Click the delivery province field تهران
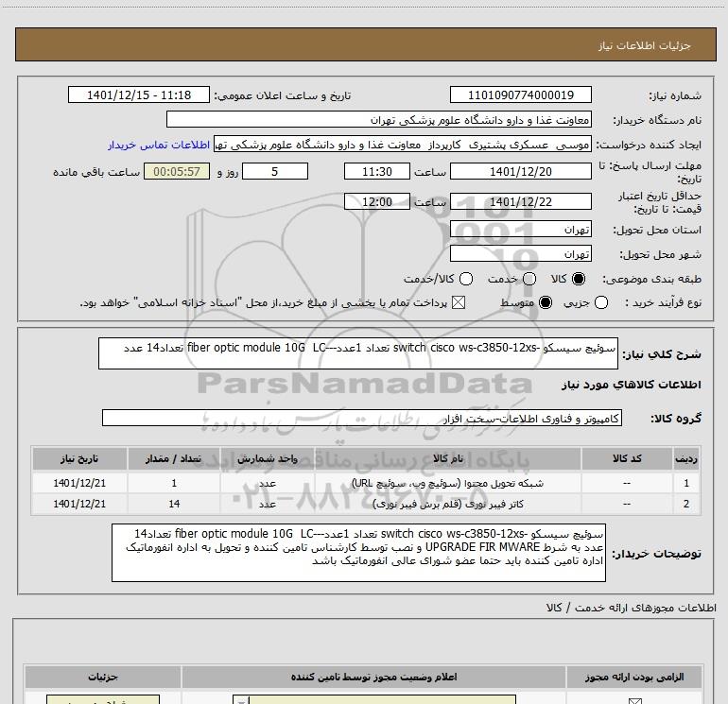 point(520,230)
